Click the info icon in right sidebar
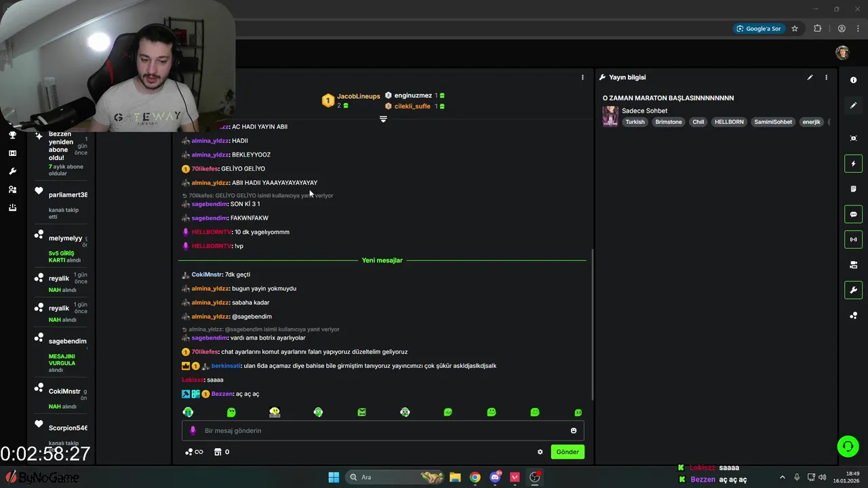 coord(853,80)
